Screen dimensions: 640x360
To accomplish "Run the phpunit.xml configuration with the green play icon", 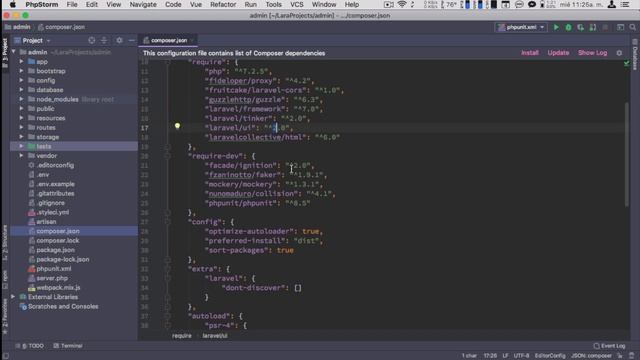I will (x=556, y=27).
